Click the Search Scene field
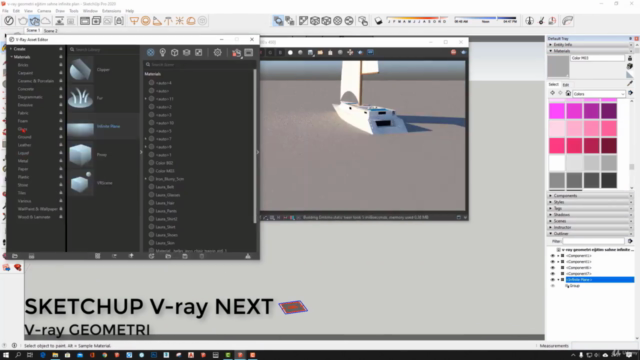This screenshot has height=360, width=640. click(x=200, y=64)
